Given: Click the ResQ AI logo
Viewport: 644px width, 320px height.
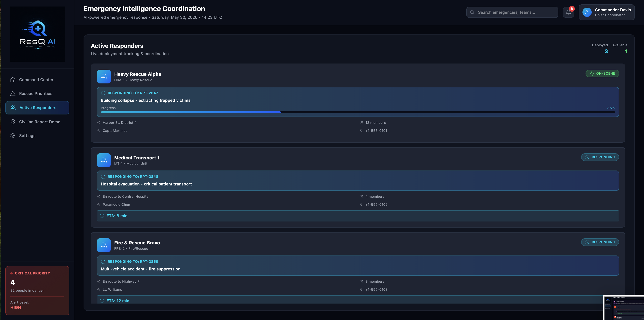Looking at the screenshot, I should [37, 34].
